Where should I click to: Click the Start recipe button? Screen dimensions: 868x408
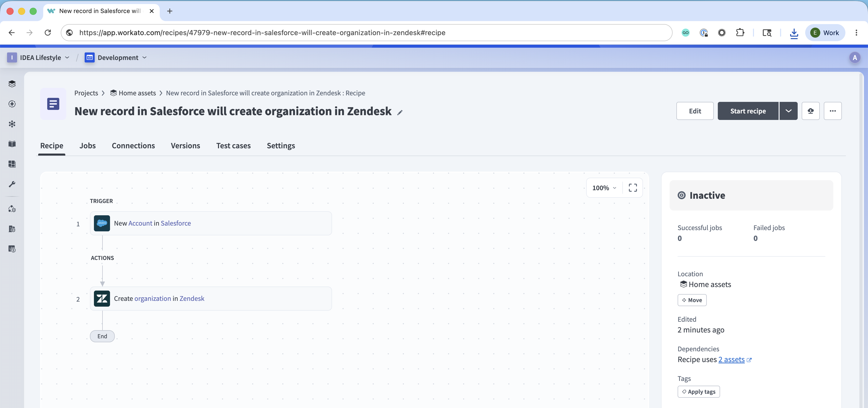748,111
